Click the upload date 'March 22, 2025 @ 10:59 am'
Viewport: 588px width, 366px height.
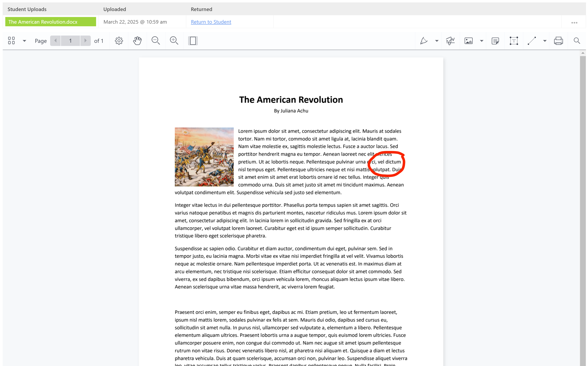135,22
